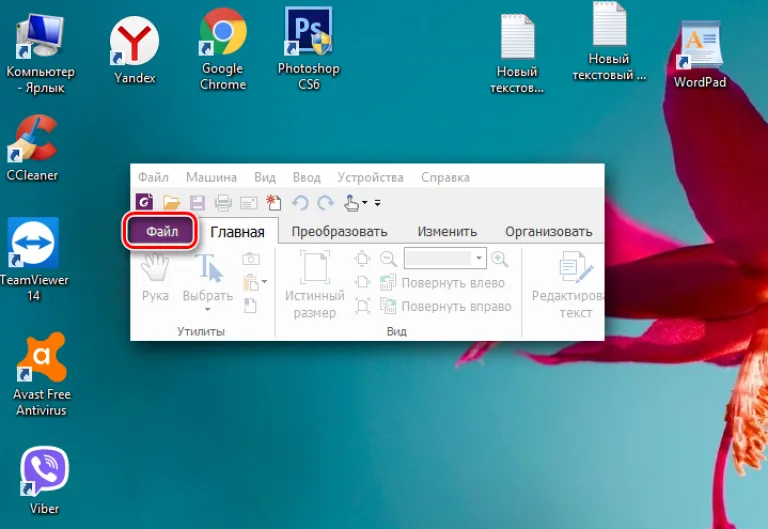Open the purple Файл ribbon tab
The width and height of the screenshot is (768, 529).
[x=162, y=231]
